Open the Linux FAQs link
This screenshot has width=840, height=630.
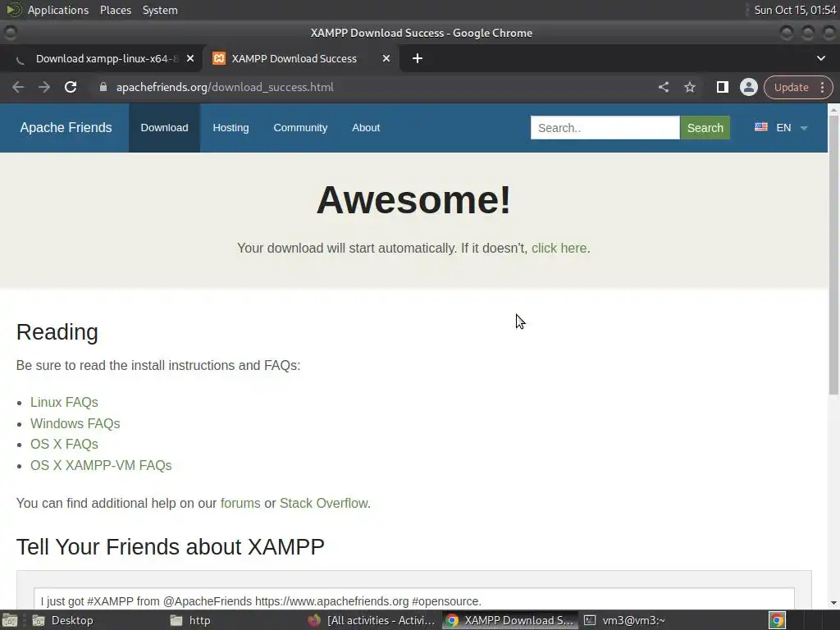point(64,402)
